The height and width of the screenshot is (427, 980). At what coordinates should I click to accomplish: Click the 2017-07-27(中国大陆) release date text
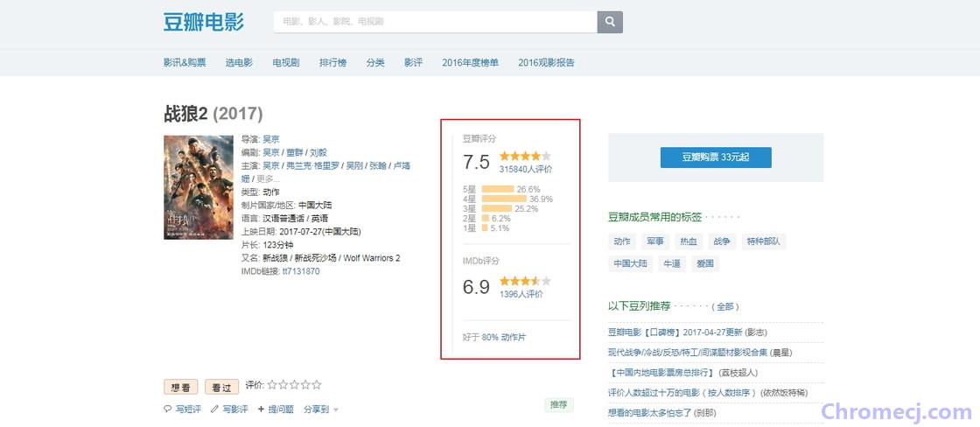point(320,231)
